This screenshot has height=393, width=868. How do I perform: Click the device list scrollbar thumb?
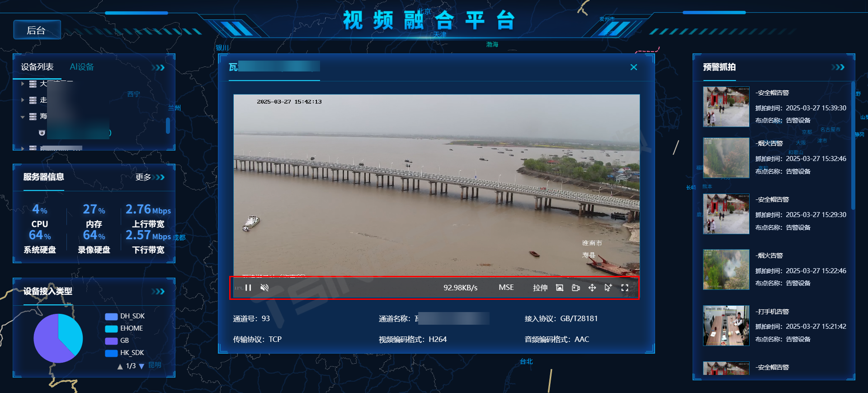[168, 126]
